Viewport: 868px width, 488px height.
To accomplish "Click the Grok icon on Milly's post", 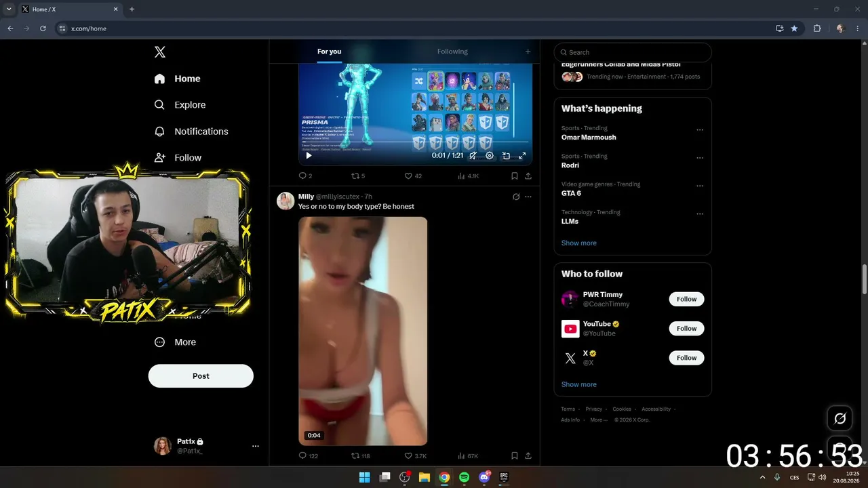I will 516,197.
